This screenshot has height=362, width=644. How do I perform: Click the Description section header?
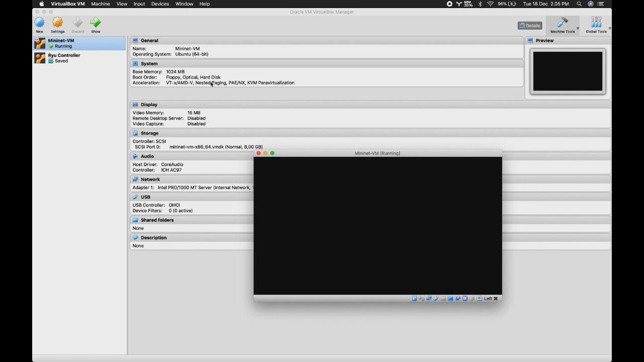click(192, 237)
